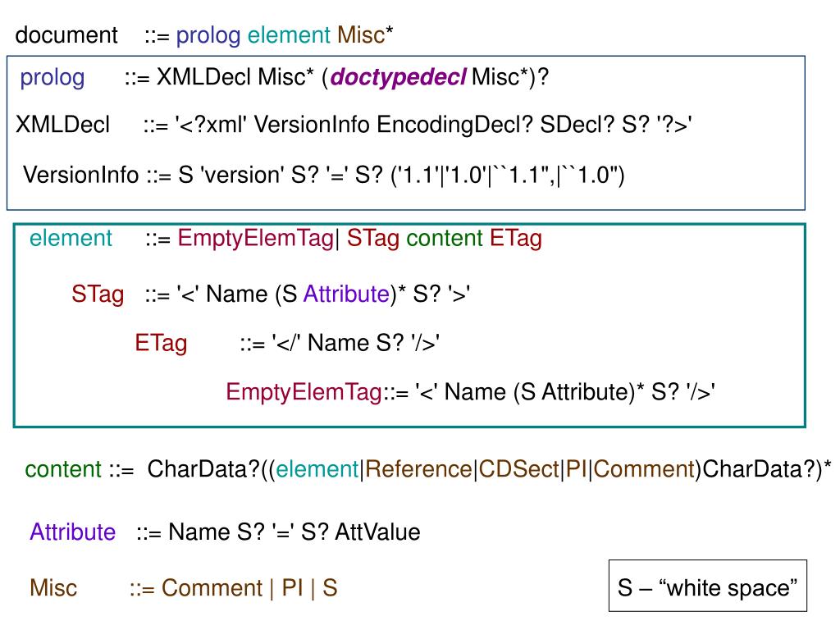This screenshot has height=630, width=840.
Task: Click the purple Attribute rule name
Action: 73,532
